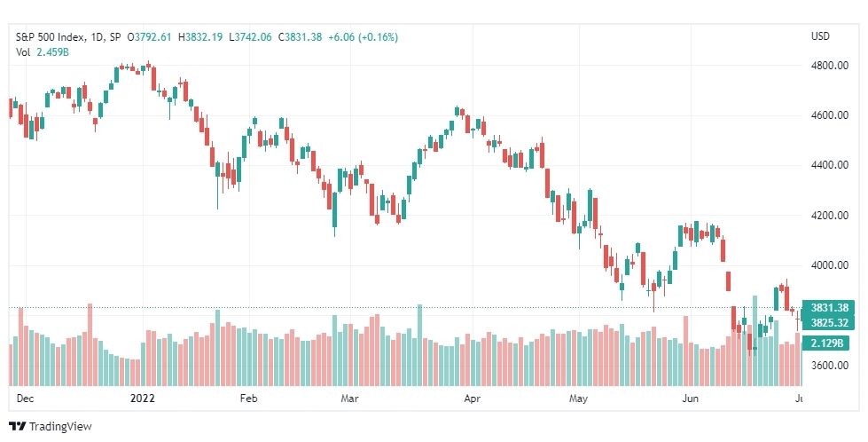
Task: Click the Apr marker on time axis
Action: pyautogui.click(x=472, y=399)
